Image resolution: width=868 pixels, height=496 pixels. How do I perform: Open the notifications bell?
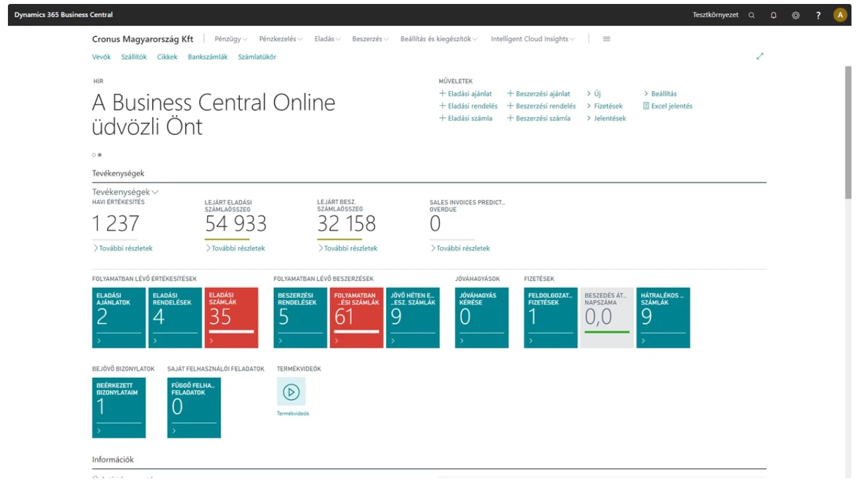tap(773, 15)
